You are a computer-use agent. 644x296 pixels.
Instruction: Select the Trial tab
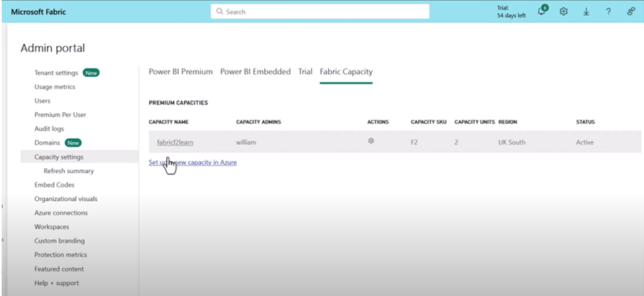[x=305, y=72]
